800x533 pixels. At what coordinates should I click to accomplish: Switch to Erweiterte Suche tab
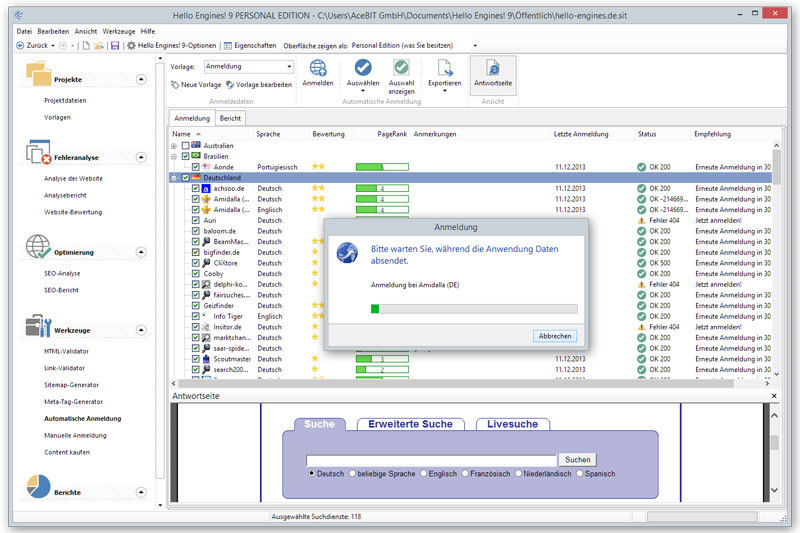(411, 424)
